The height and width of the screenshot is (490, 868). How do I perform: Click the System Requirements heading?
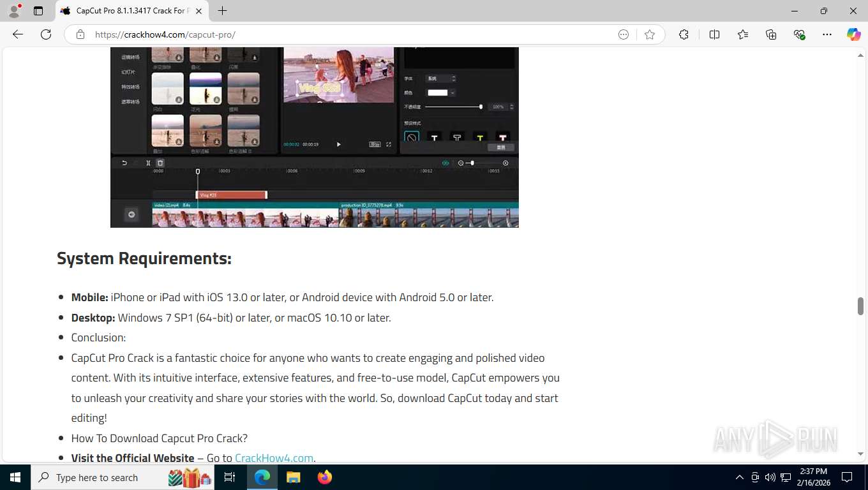pyautogui.click(x=144, y=258)
